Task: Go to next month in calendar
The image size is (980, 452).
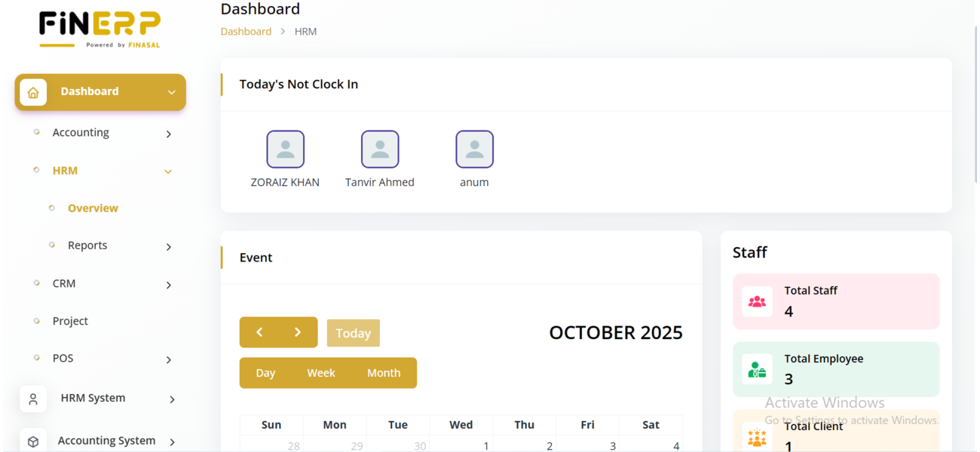Action: pyautogui.click(x=298, y=332)
